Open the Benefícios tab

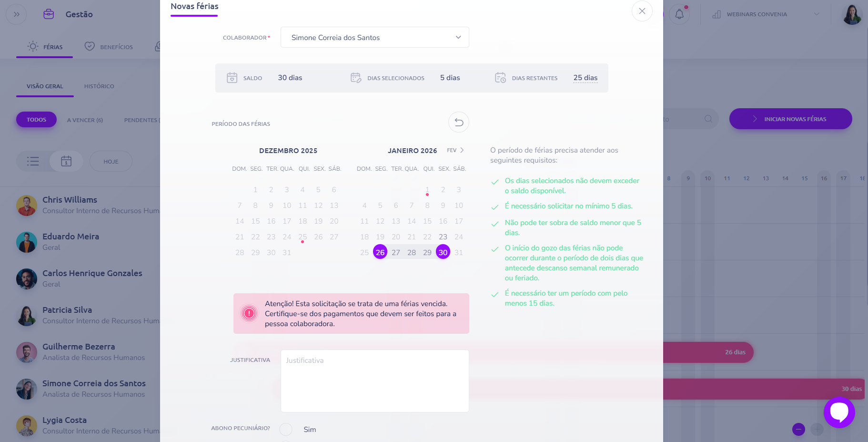[109, 47]
